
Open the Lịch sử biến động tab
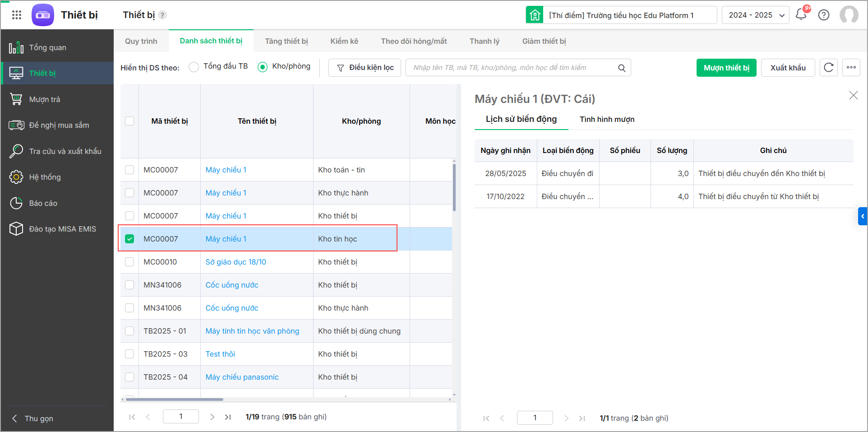click(x=521, y=119)
